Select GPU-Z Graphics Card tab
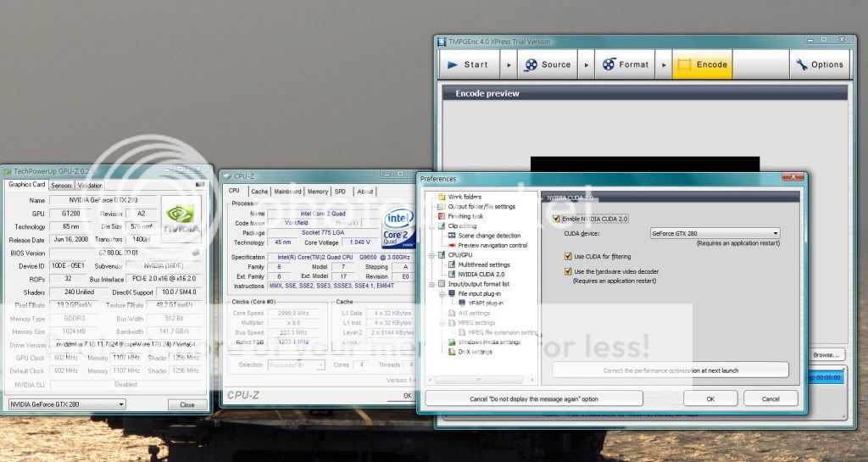 (26, 184)
